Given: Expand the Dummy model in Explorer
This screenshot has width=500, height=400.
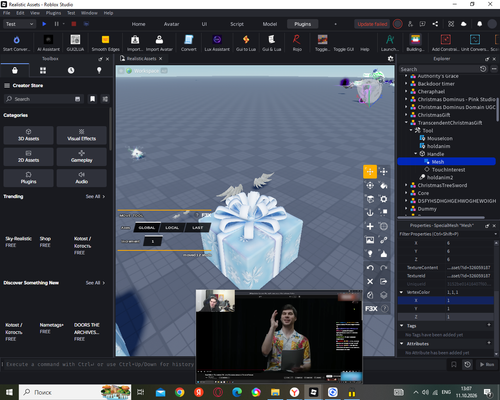Looking at the screenshot, I should pyautogui.click(x=406, y=209).
